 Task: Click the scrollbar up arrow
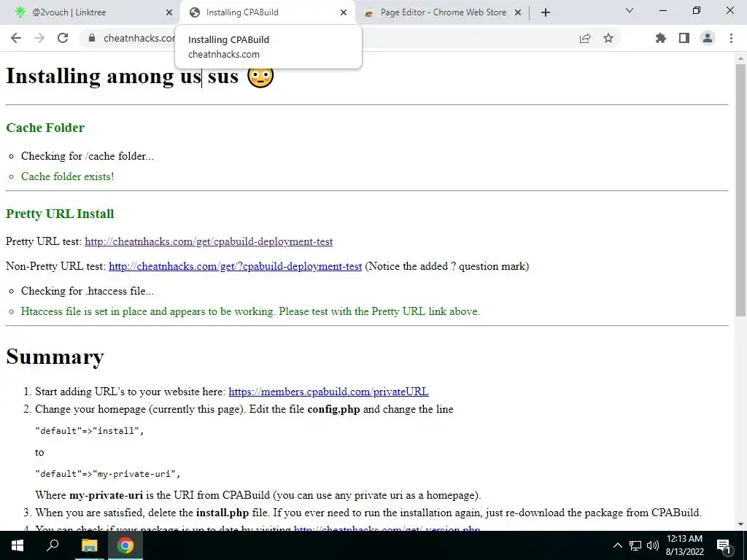click(x=740, y=58)
